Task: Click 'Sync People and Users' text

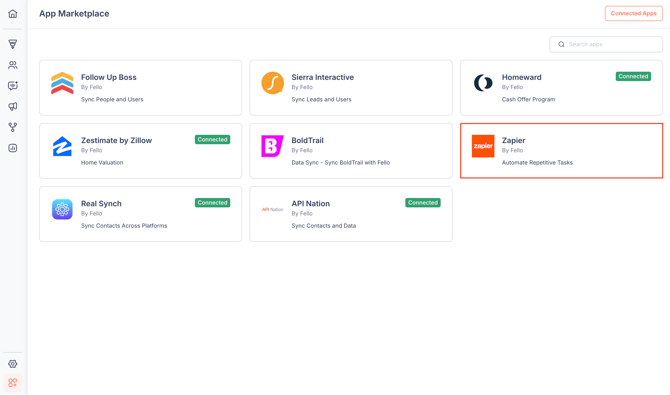Action: 112,100
